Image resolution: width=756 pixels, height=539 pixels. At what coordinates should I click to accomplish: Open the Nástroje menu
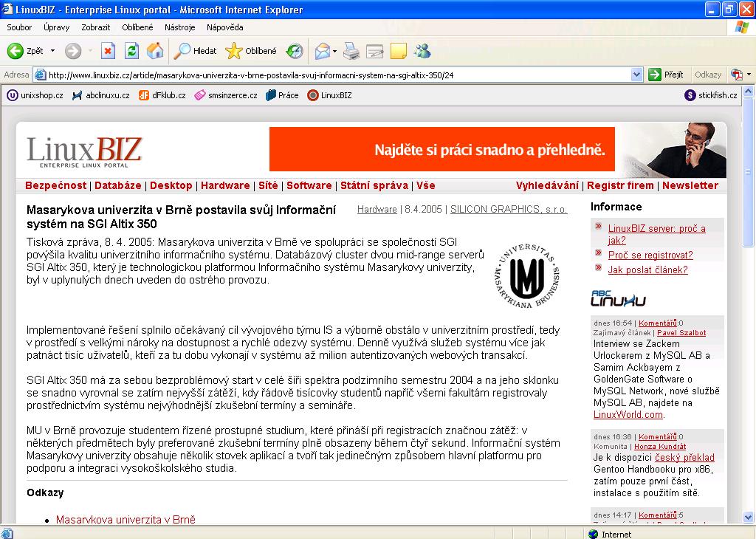(180, 27)
